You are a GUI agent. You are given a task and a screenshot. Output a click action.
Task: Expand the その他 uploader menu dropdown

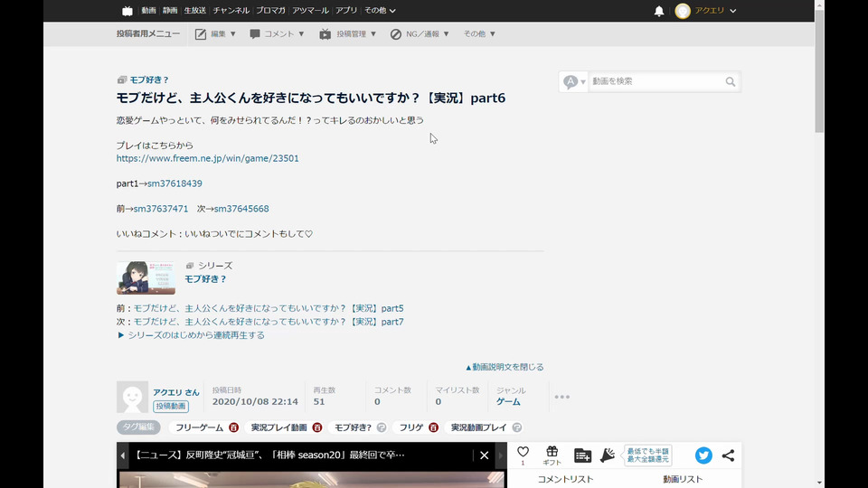[x=479, y=34]
